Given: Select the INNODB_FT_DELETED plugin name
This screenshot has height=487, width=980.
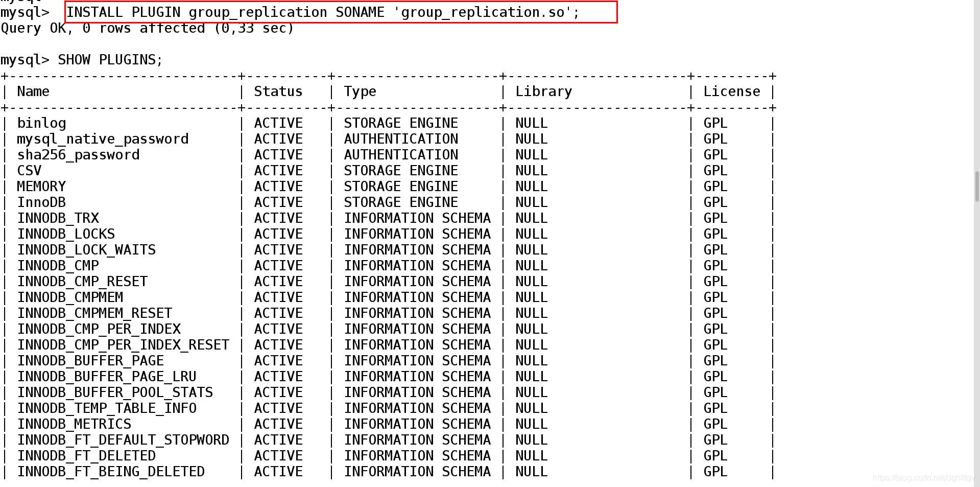Looking at the screenshot, I should click(86, 456).
